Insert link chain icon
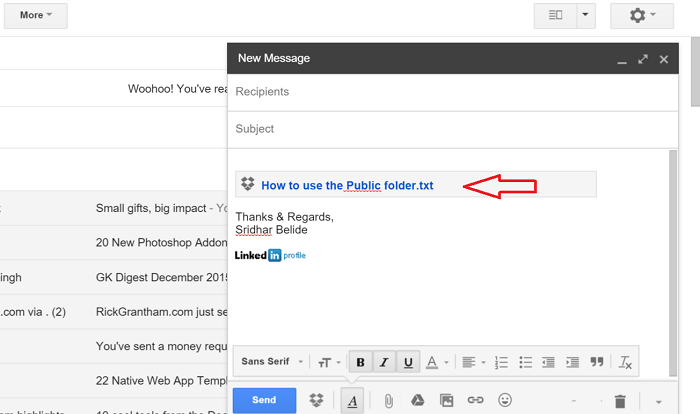Image resolution: width=700 pixels, height=414 pixels. [475, 400]
